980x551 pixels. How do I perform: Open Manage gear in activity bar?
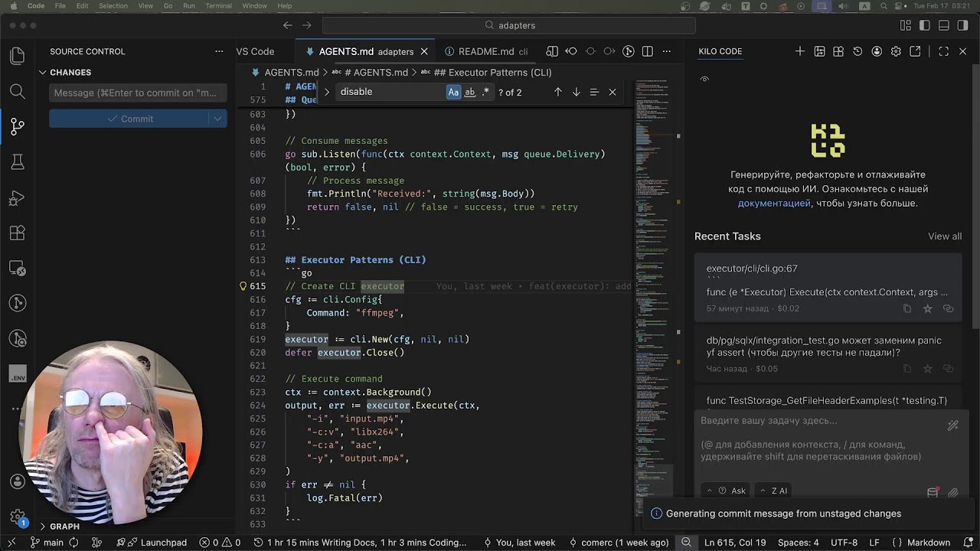pos(17,517)
